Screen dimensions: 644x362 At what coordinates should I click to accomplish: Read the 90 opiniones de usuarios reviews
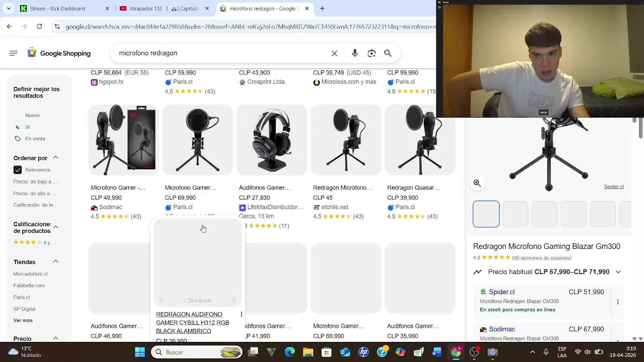542,258
